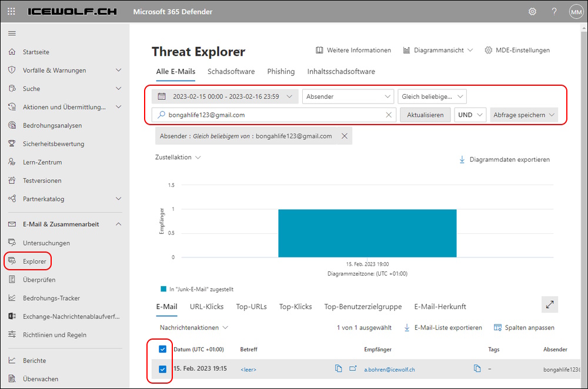Open Berichte in sidebar

pos(35,361)
